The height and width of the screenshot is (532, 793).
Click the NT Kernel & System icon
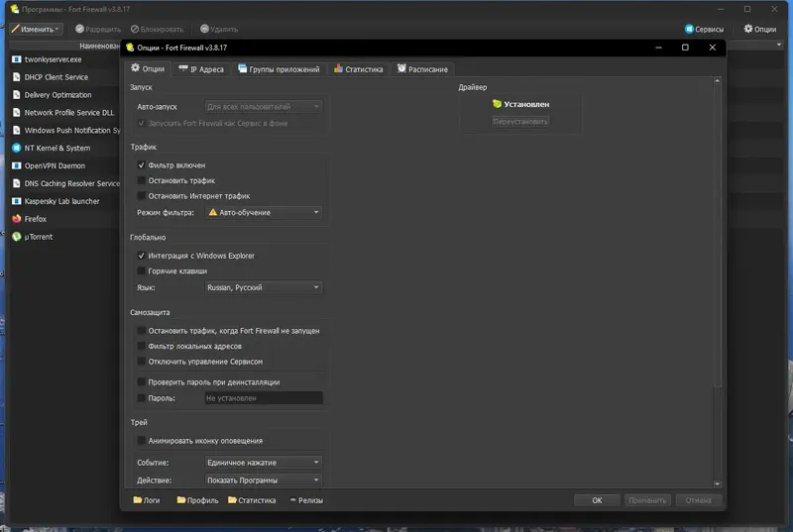click(16, 148)
